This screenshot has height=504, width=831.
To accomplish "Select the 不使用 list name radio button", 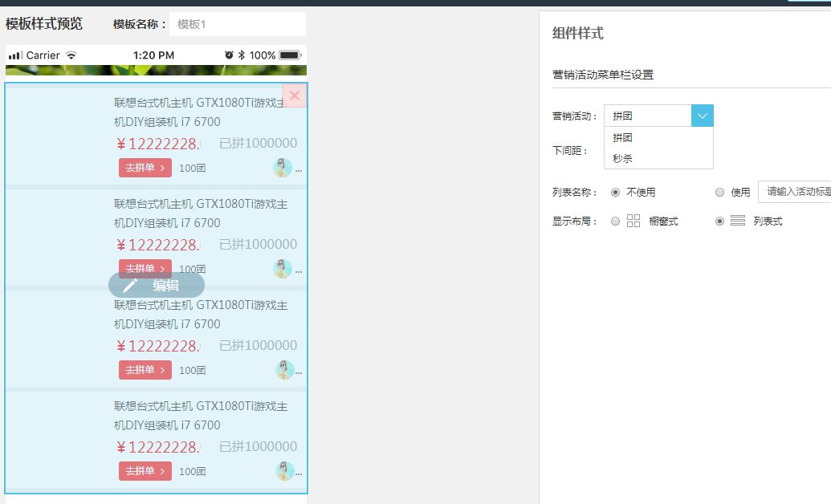I will (616, 193).
